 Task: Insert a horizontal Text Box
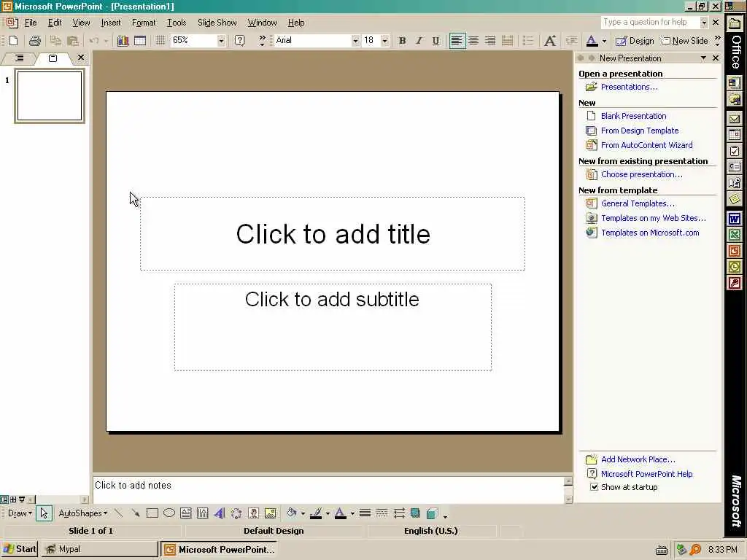tap(186, 513)
